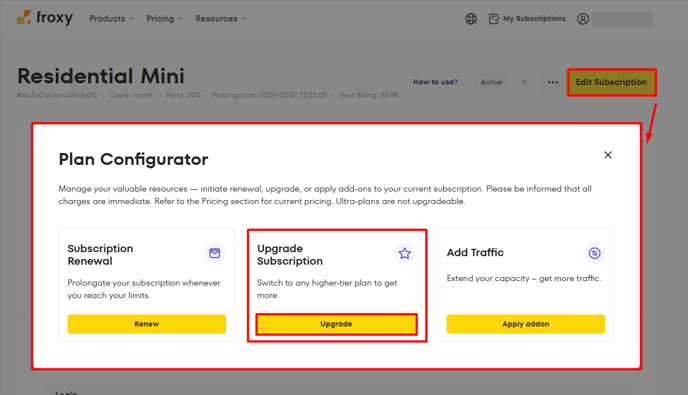Click the Add Traffic swap icon
The image size is (688, 395).
point(595,253)
